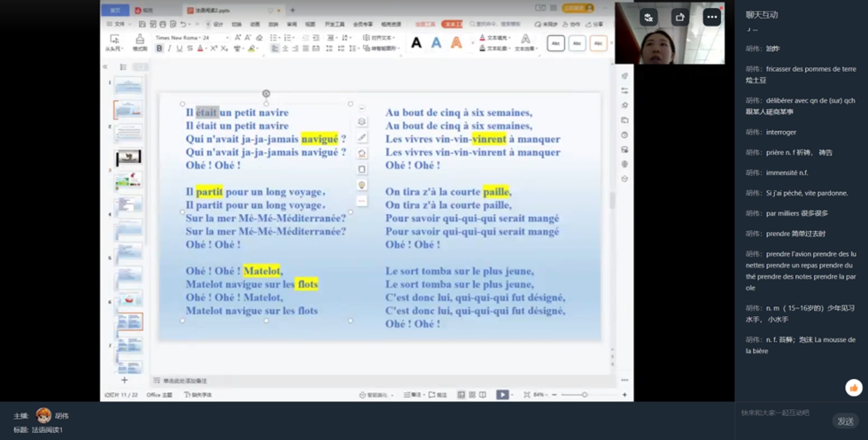The height and width of the screenshot is (440, 868).
Task: Click the thumbs-up like button
Action: pyautogui.click(x=854, y=388)
